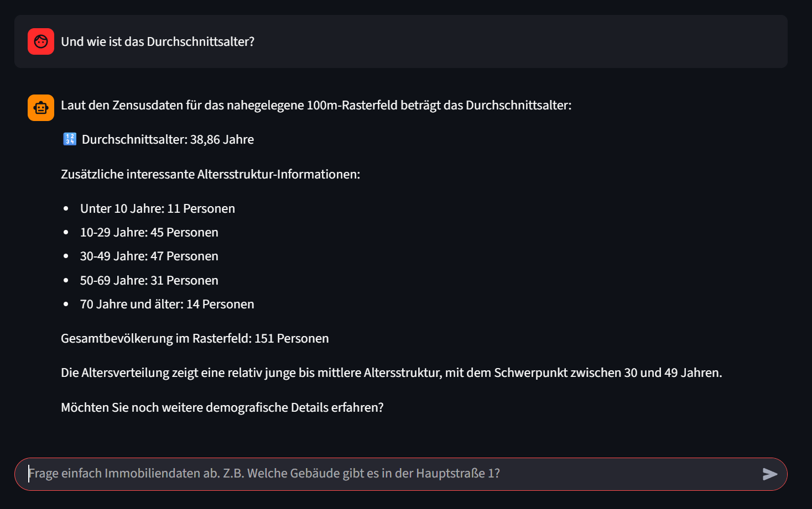Select the "10-29 Jahre: 45 Personen" item
The height and width of the screenshot is (509, 812).
pos(149,233)
